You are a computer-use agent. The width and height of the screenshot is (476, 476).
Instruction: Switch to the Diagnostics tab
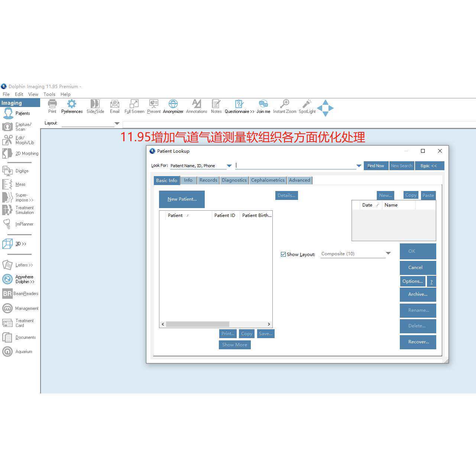coord(234,180)
